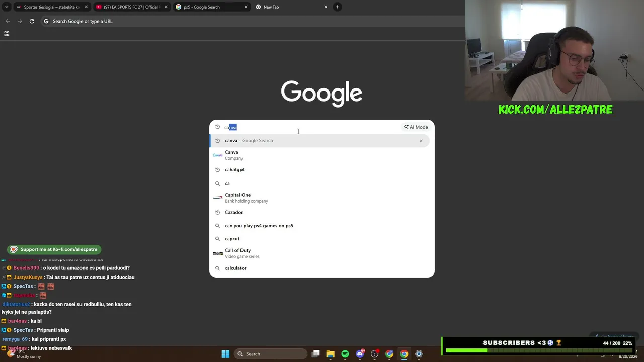Click the Call of Duty logo icon

coord(218,254)
